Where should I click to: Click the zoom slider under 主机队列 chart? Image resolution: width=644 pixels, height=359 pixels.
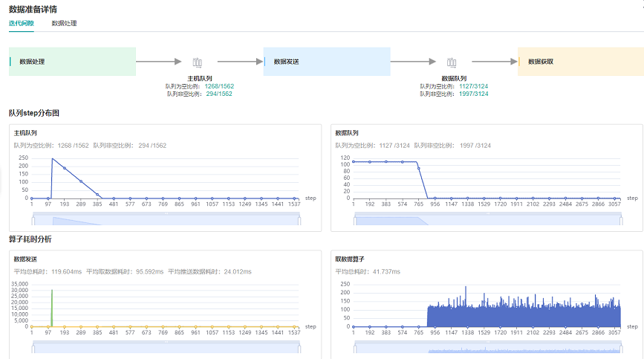click(x=166, y=219)
